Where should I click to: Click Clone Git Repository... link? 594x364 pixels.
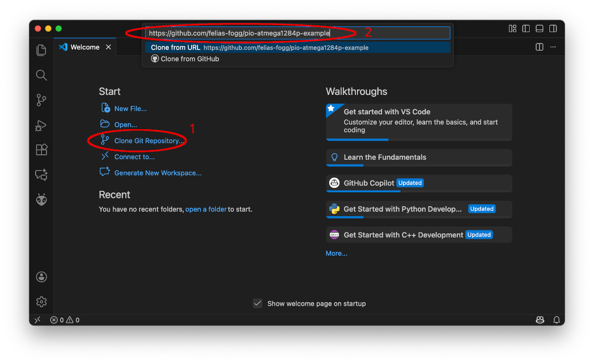coord(149,141)
